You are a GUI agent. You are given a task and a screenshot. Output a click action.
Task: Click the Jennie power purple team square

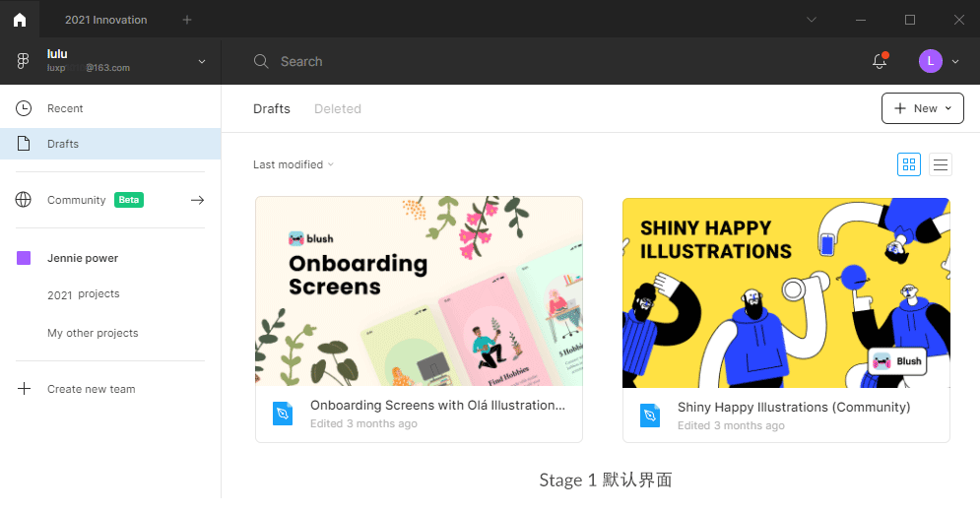tap(24, 258)
